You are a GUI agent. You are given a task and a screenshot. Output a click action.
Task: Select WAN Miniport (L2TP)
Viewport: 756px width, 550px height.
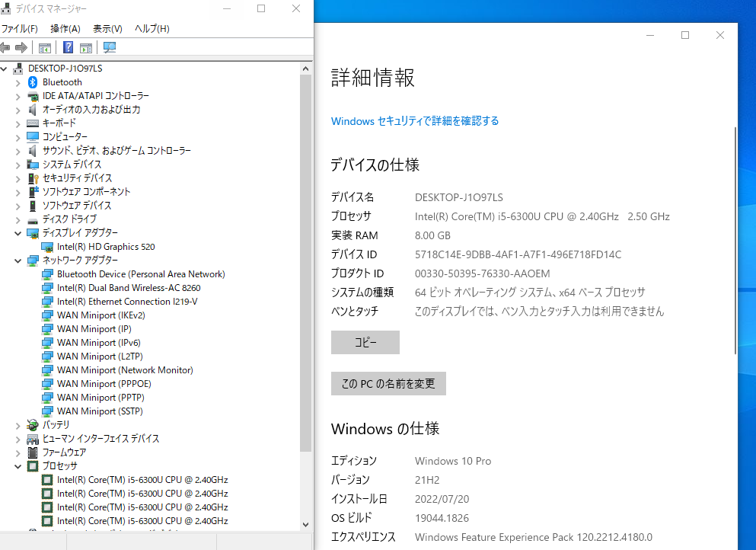pyautogui.click(x=100, y=356)
